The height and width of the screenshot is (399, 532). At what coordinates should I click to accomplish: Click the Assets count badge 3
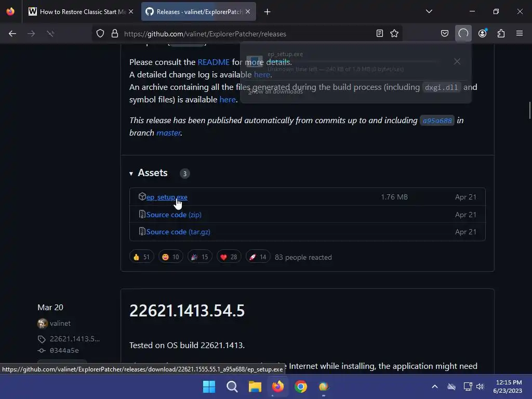[184, 174]
